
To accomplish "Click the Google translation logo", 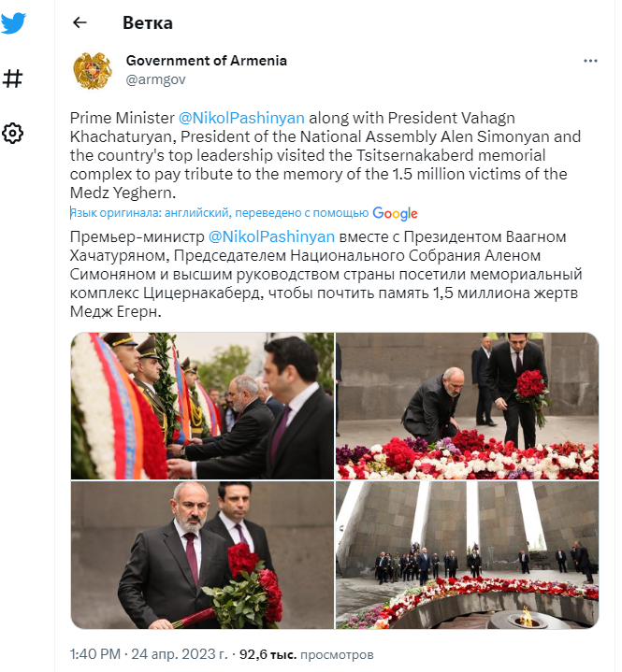I will click(395, 213).
